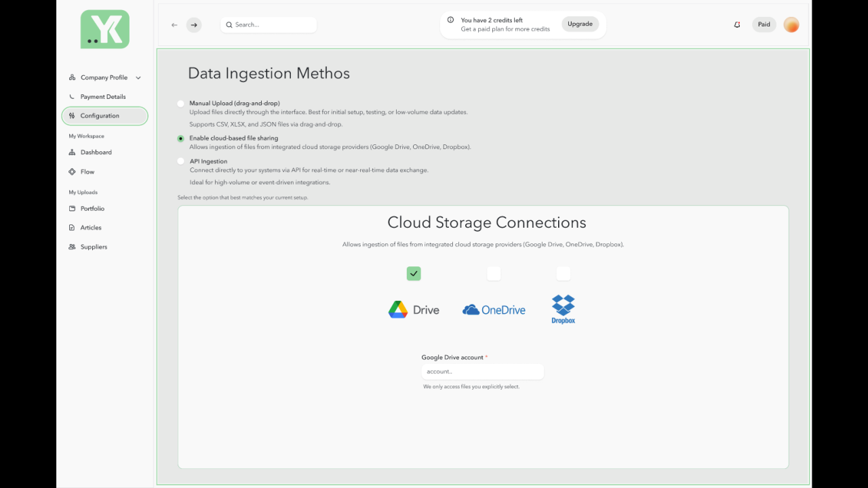The image size is (868, 488).
Task: Click the Portfolio sidebar icon
Action: 73,209
